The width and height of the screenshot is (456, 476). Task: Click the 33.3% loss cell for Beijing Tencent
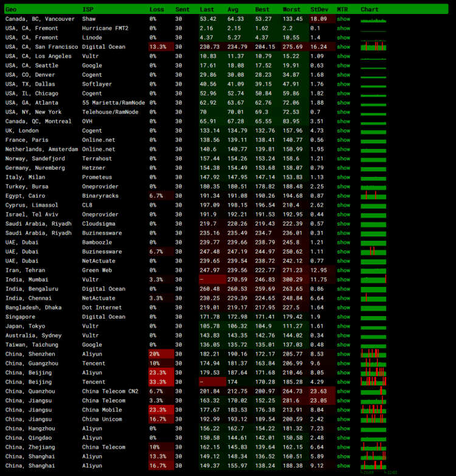161,382
